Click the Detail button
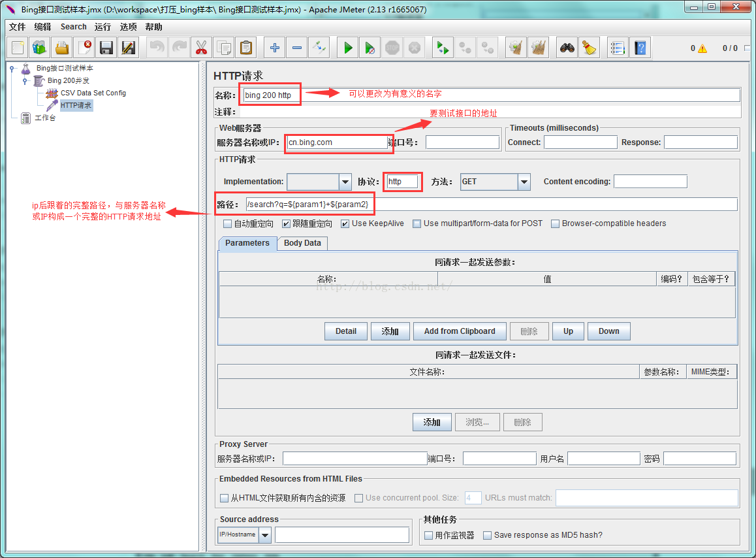 pyautogui.click(x=346, y=332)
